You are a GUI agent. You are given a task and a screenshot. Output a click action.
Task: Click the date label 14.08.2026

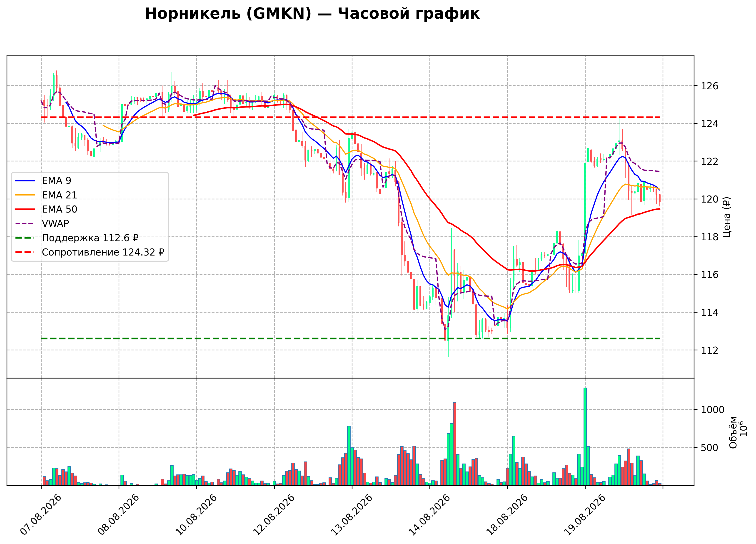[x=429, y=515]
